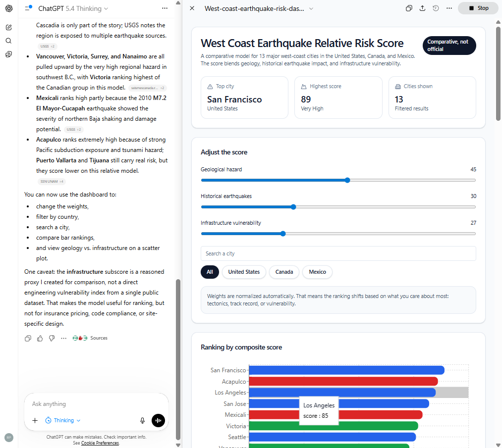Open the conversation three-dot options menu
Image resolution: width=502 pixels, height=448 pixels.
(x=165, y=8)
